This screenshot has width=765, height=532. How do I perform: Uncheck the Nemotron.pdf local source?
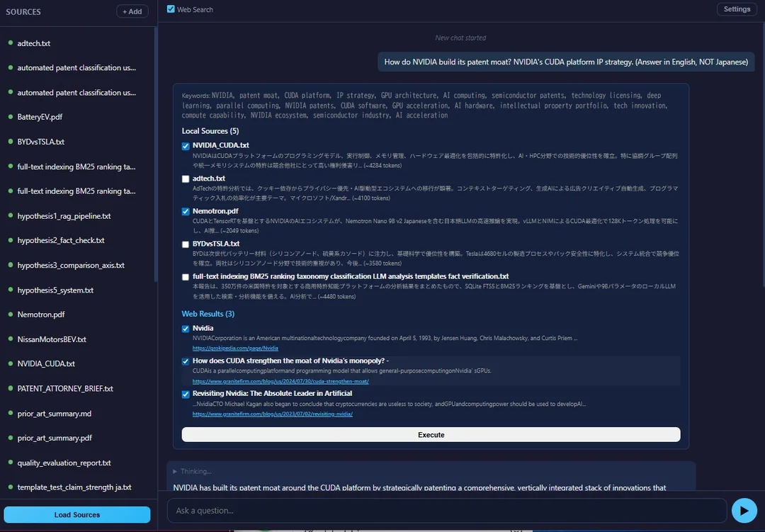(185, 211)
